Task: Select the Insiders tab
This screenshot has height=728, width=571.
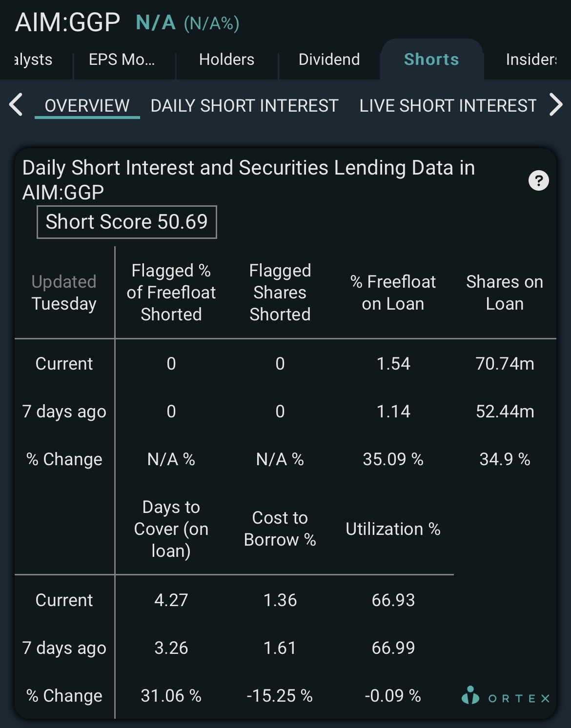Action: pyautogui.click(x=531, y=59)
